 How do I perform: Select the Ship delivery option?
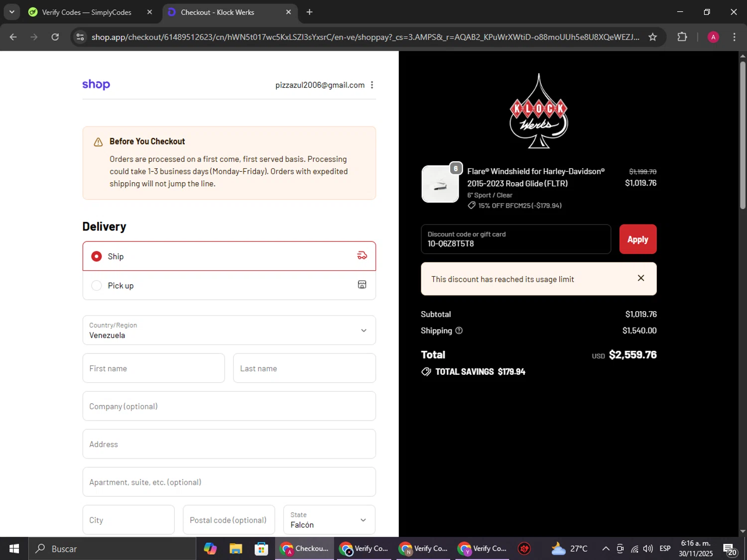(229, 256)
